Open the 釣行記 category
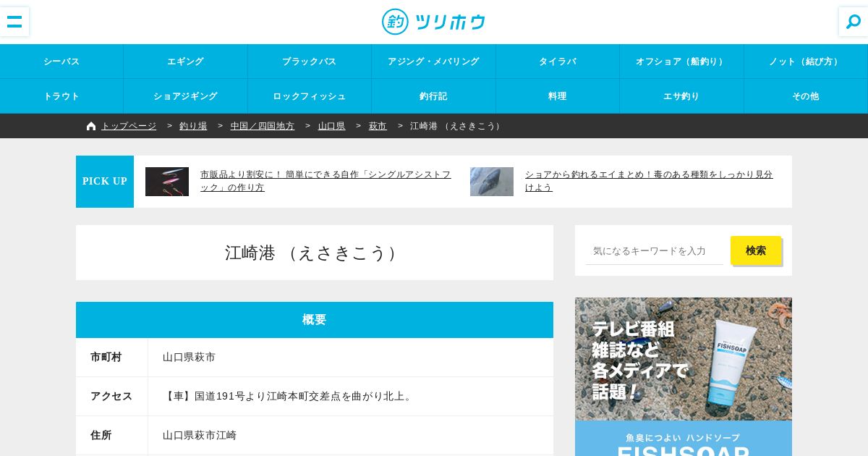Viewport: 868px width, 456px height. click(434, 96)
